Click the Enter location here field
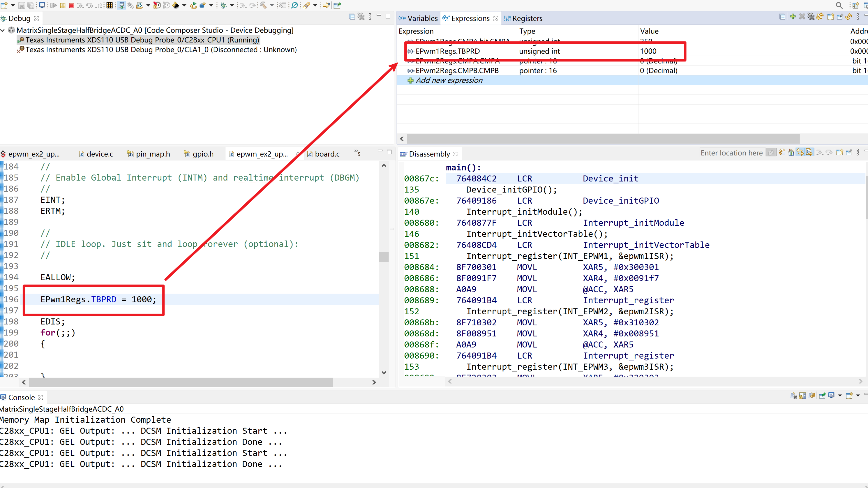The image size is (868, 488). pyautogui.click(x=731, y=153)
